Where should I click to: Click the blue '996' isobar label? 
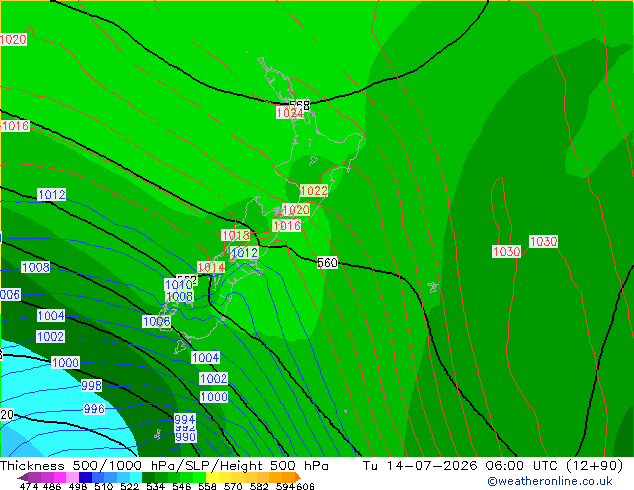coord(94,409)
